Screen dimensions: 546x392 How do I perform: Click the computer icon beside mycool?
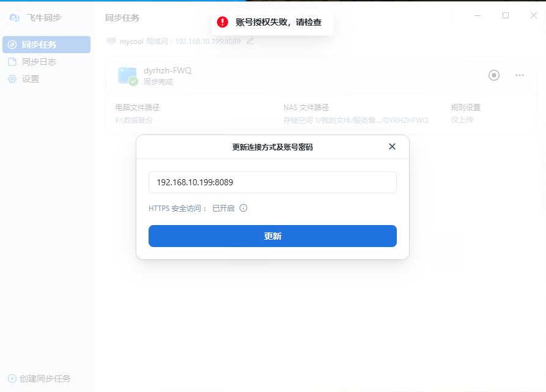tap(111, 41)
